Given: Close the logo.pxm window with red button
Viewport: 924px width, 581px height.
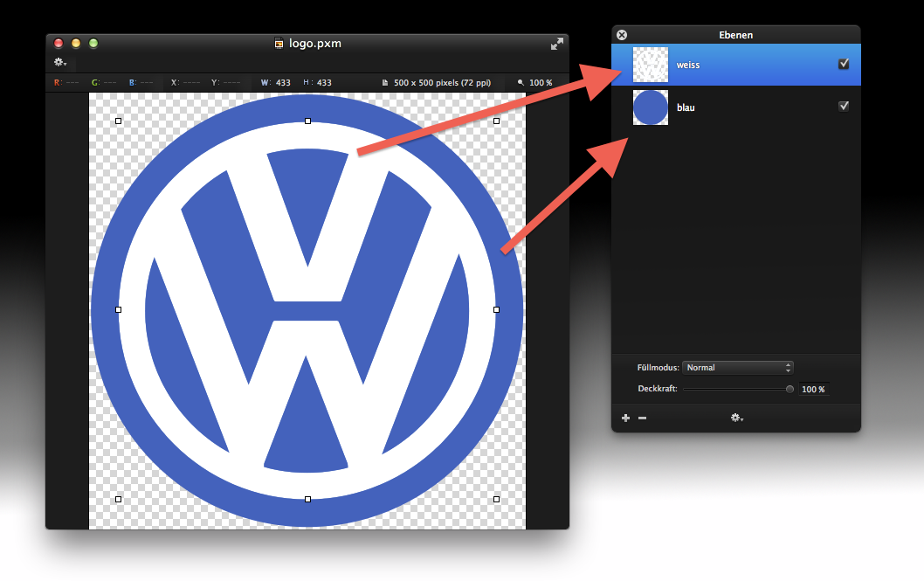Looking at the screenshot, I should click(59, 43).
